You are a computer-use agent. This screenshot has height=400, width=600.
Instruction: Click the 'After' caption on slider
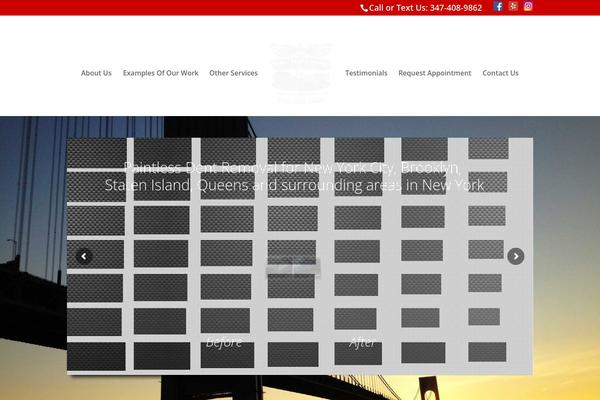point(362,342)
